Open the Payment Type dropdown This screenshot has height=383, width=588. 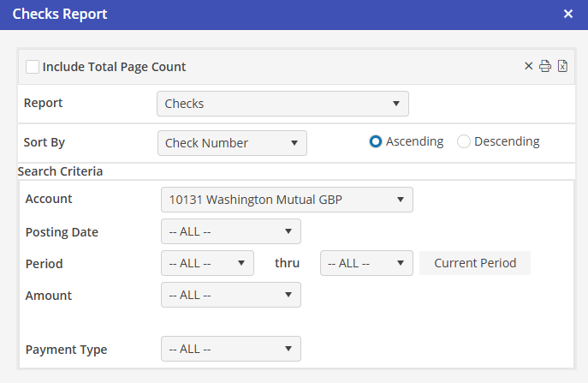pos(230,349)
